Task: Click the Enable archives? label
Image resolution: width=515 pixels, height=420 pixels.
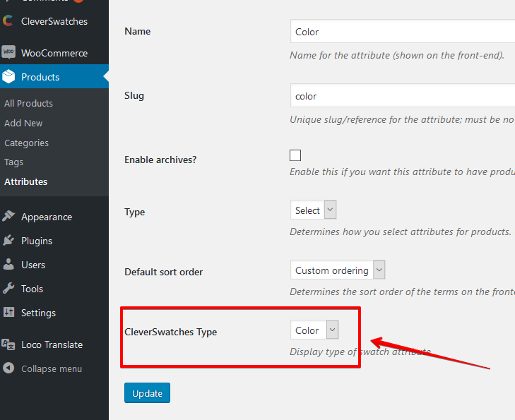Action: click(160, 160)
